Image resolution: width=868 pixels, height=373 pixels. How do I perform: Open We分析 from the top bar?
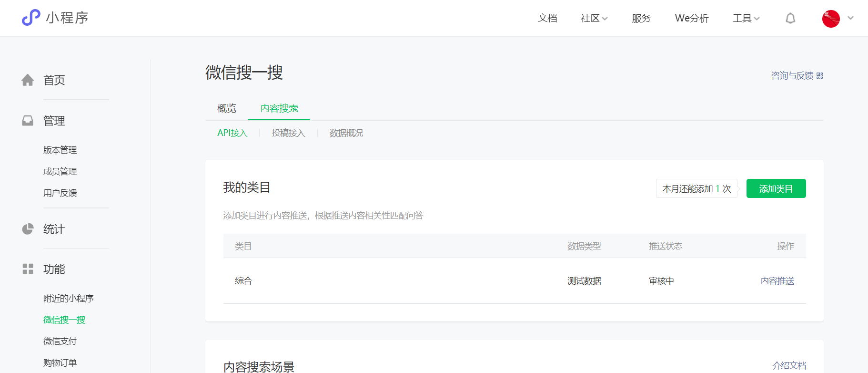(692, 18)
